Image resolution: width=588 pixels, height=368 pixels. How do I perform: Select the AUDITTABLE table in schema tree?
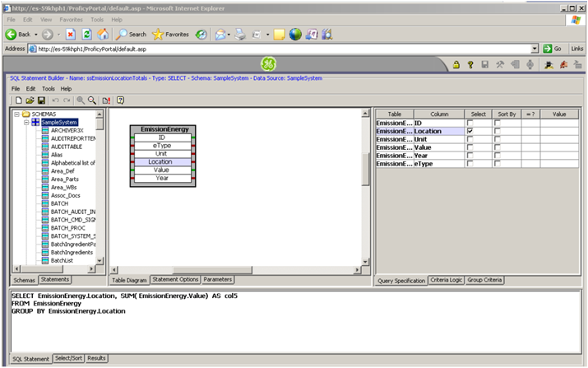pyautogui.click(x=67, y=147)
